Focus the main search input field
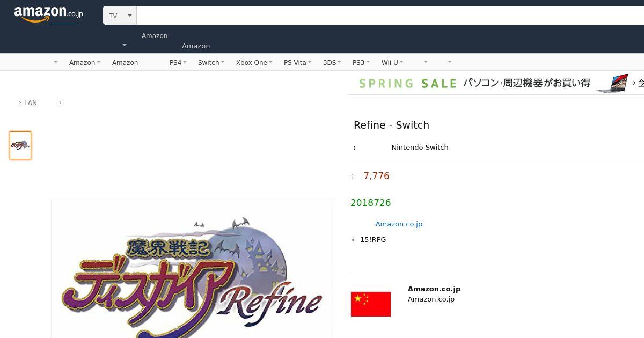This screenshot has width=644, height=338. tap(390, 16)
